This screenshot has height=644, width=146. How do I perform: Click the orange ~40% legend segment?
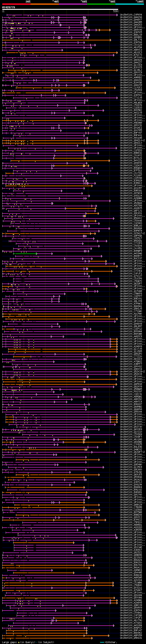tap(45, 4)
